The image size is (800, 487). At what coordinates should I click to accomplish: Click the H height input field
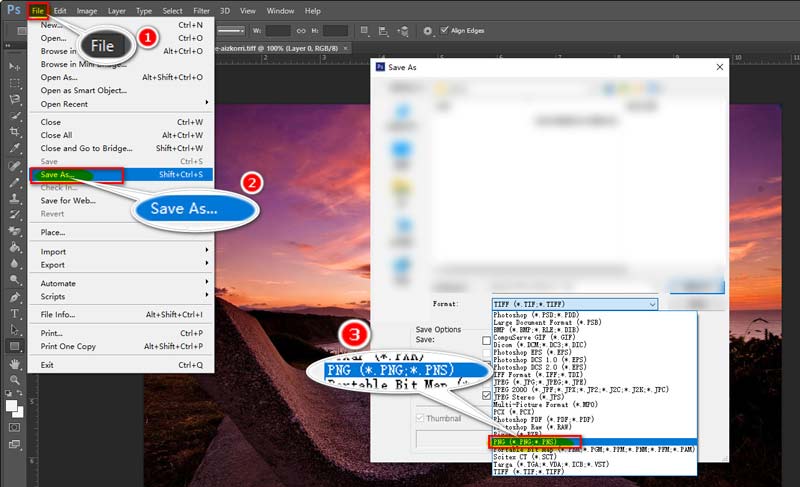(x=335, y=31)
